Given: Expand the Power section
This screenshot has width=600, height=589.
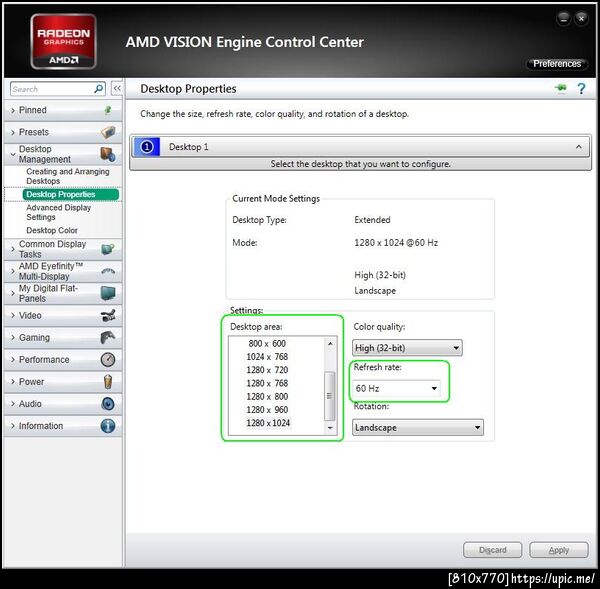Looking at the screenshot, I should (x=63, y=382).
